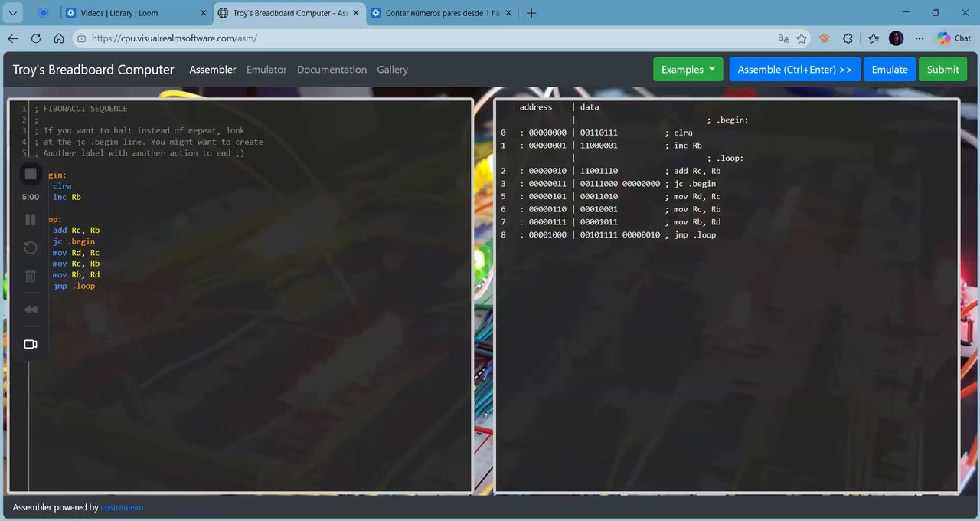
Task: Open a new browser tab
Action: point(532,13)
